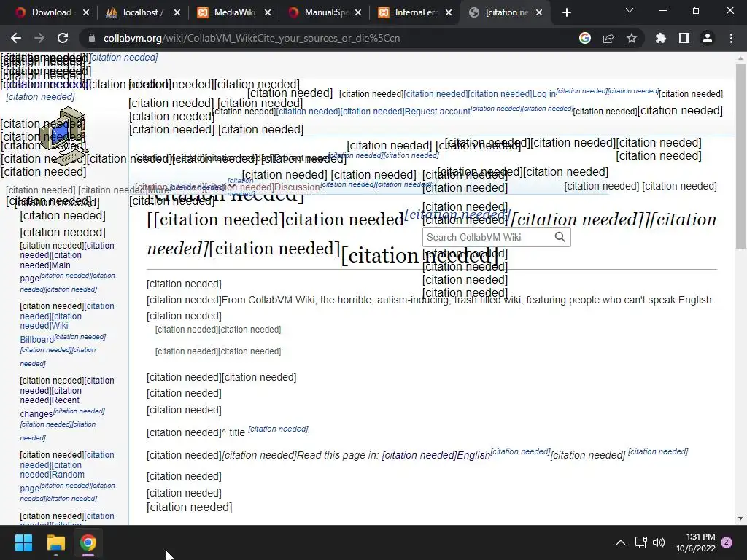Screen dimensions: 747x560
Task: Switch to the MediaWiki tab
Action: (234, 12)
